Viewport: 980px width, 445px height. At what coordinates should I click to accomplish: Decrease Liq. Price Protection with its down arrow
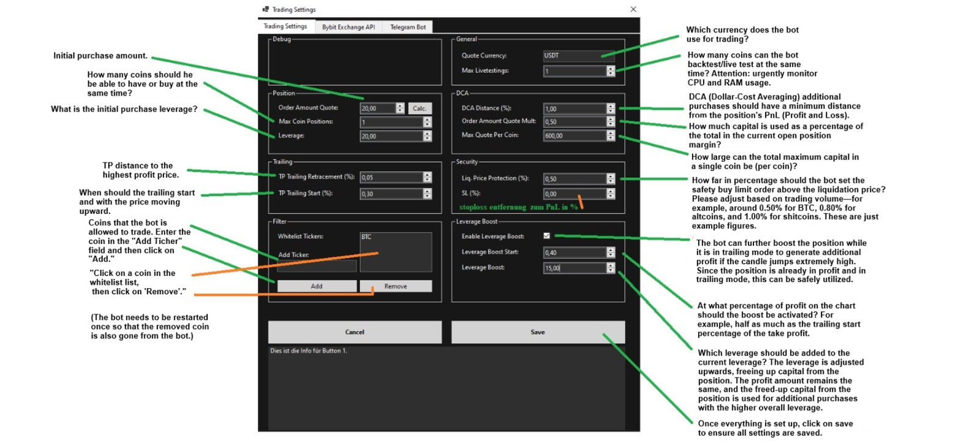pyautogui.click(x=611, y=181)
